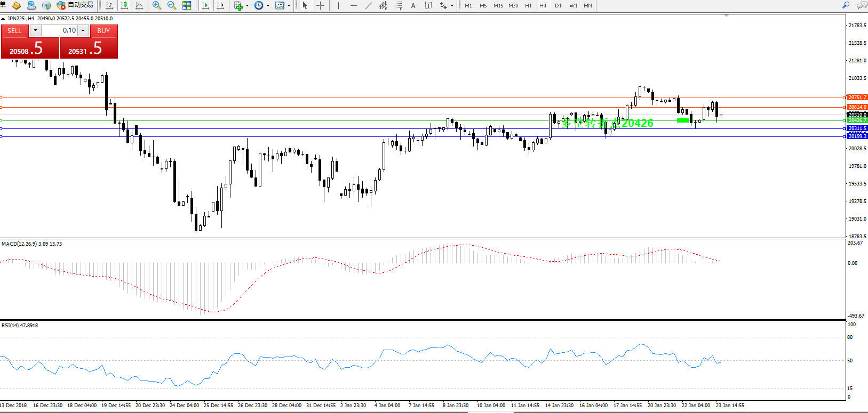Click the Zoom In magnifier icon

click(x=157, y=5)
